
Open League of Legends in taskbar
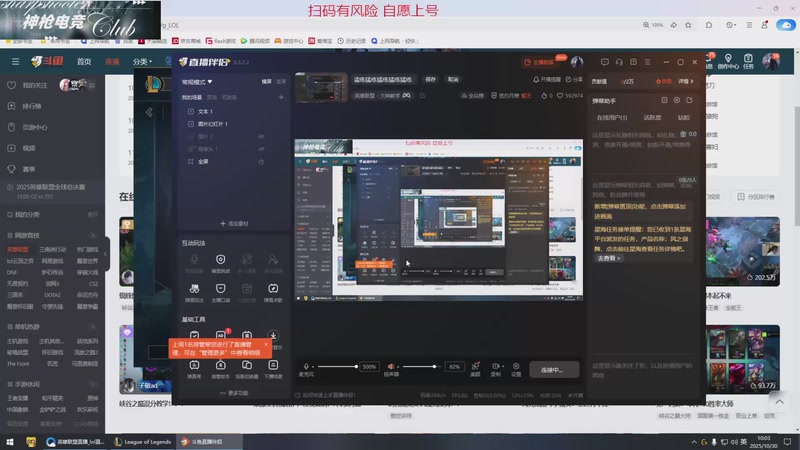coord(142,442)
